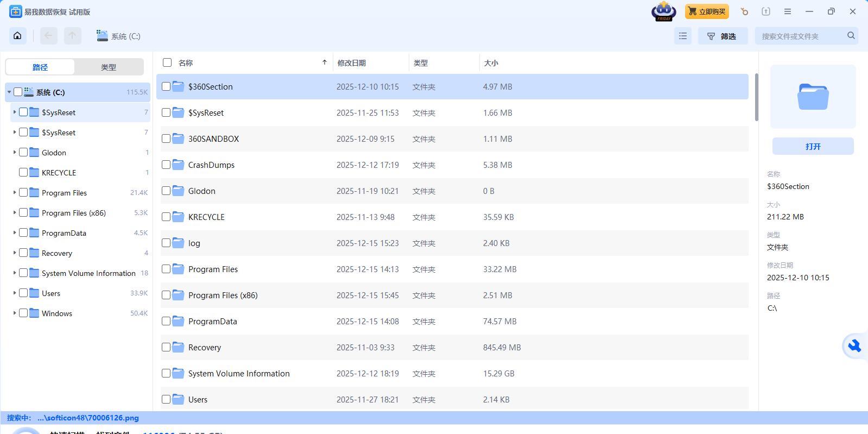Click the 打开 button in preview panel
Screen dimensions: 868x434
pyautogui.click(x=813, y=146)
